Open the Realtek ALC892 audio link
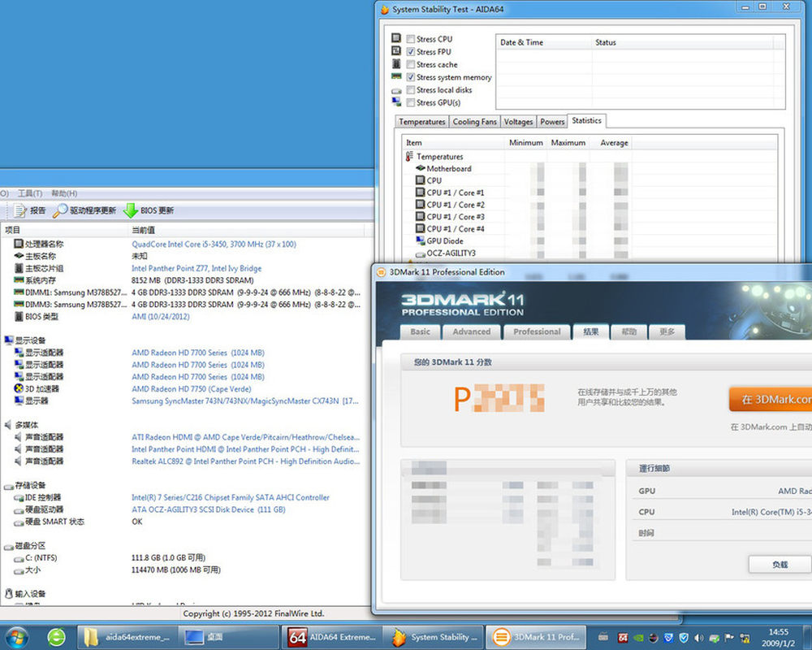812x650 pixels. coord(245,461)
